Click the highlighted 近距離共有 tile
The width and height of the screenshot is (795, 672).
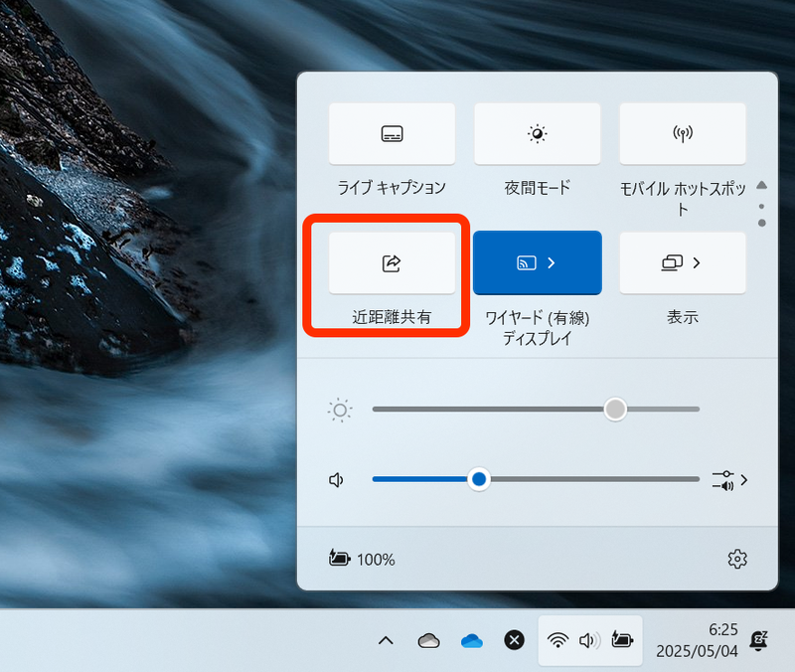pos(392,262)
